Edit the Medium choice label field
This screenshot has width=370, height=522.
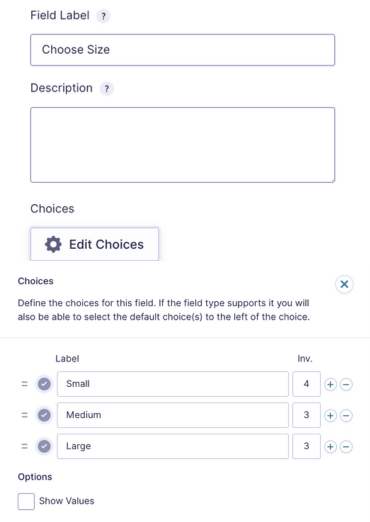point(173,415)
